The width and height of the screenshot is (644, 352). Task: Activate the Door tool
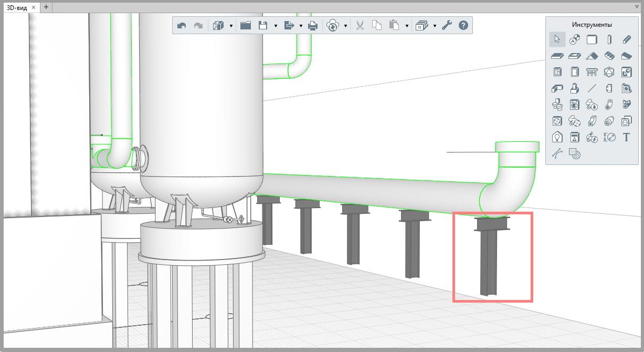575,72
